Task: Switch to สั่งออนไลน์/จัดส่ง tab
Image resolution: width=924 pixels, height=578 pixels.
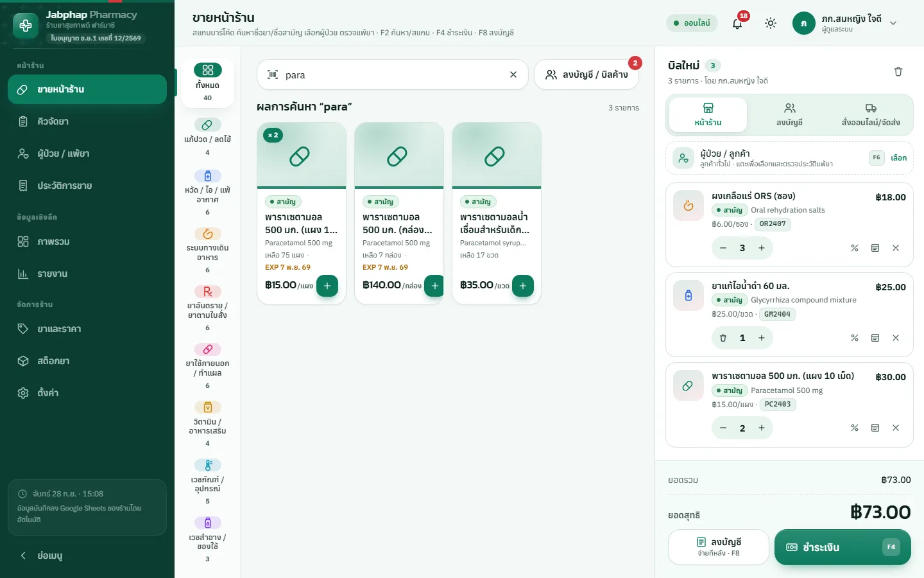Action: 871,114
